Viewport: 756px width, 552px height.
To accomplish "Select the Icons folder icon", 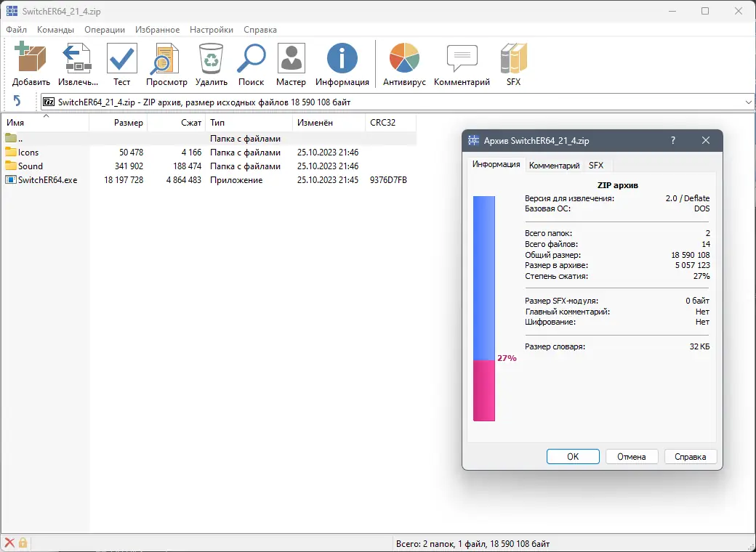I will (x=11, y=153).
